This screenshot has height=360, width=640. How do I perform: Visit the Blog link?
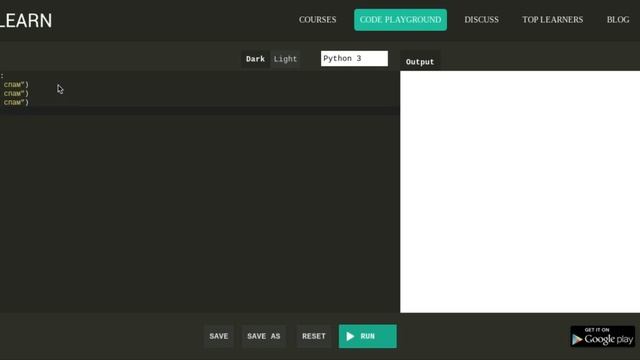point(618,20)
